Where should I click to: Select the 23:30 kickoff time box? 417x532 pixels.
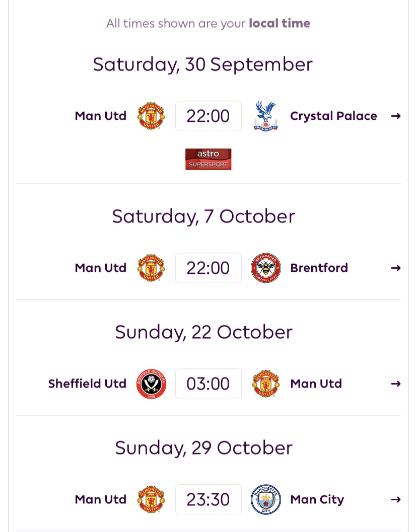208,499
